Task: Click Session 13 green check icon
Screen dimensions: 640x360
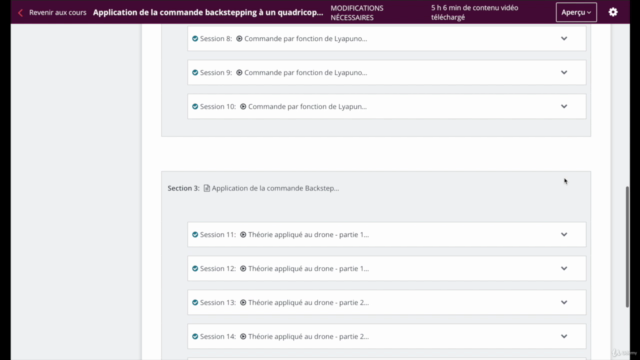Action: [x=195, y=302]
